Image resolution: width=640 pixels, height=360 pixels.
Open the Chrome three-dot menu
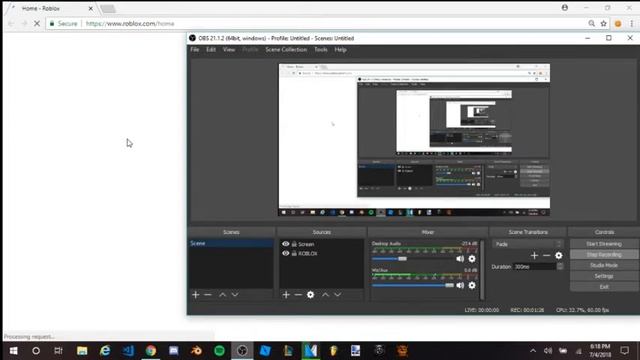(631, 24)
